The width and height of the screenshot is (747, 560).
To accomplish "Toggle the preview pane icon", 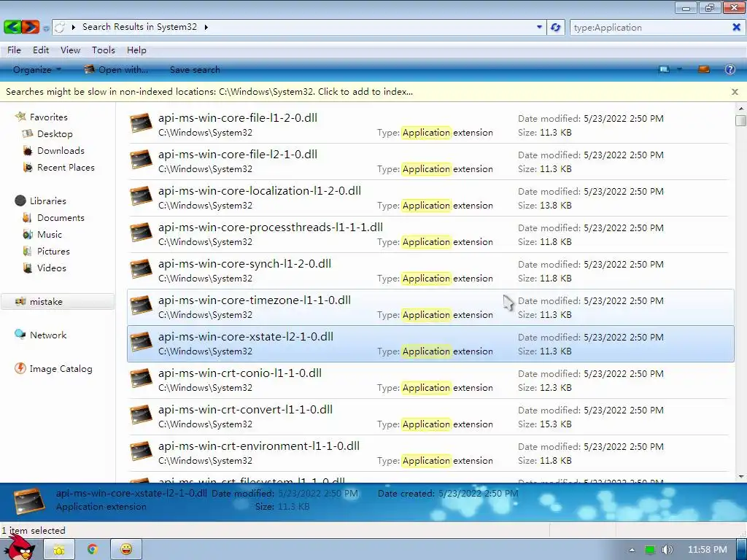I will (x=704, y=69).
